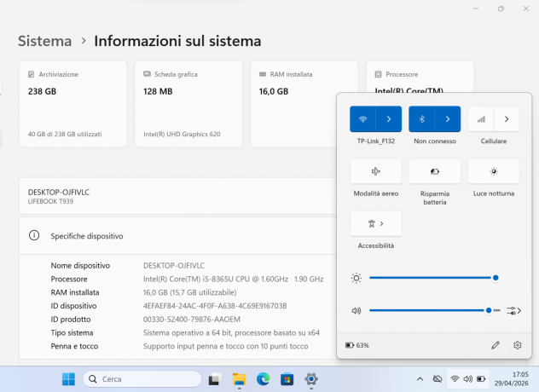Adjust the volume slider
The height and width of the screenshot is (392, 539).
pos(434,310)
